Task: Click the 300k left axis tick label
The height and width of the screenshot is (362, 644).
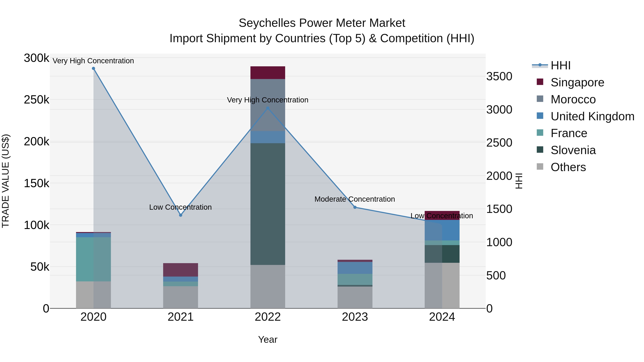Action: [x=37, y=58]
